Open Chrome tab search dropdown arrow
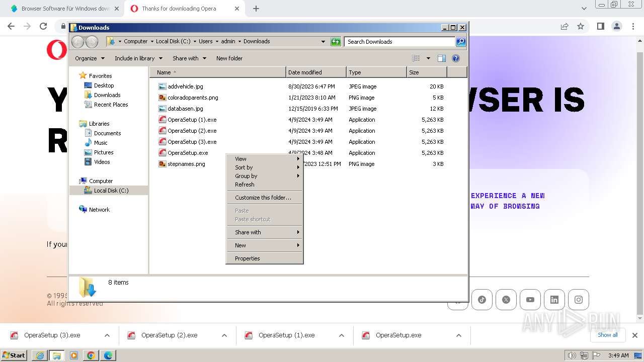 [x=584, y=9]
